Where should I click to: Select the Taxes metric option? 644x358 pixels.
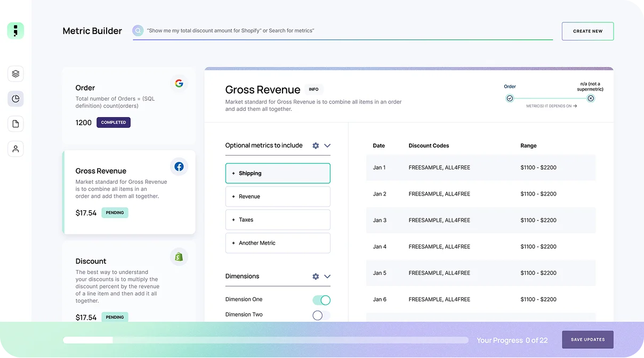[278, 219]
